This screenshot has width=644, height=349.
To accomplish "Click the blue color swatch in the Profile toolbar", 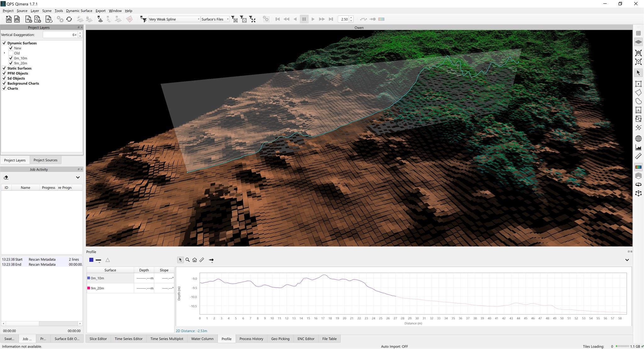I will pyautogui.click(x=91, y=260).
